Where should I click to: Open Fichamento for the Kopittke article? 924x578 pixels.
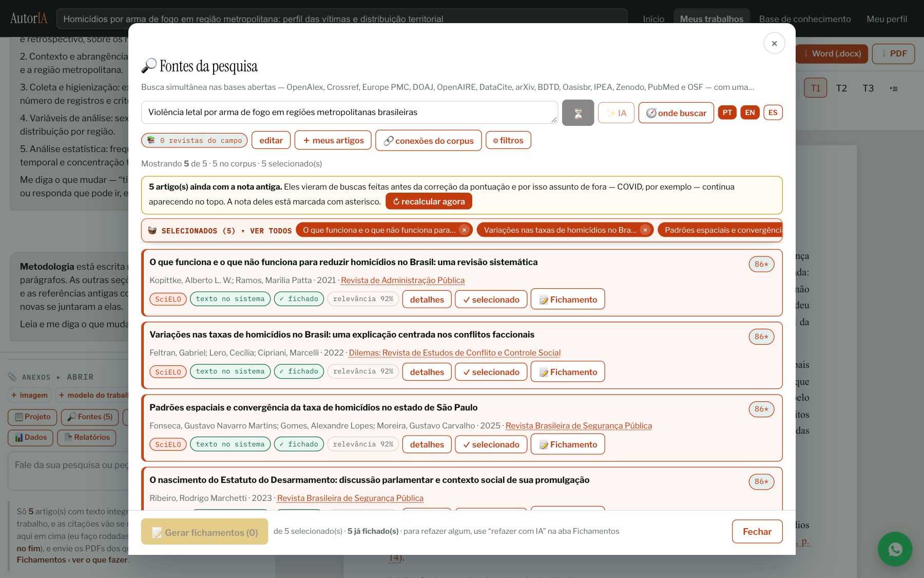tap(568, 299)
